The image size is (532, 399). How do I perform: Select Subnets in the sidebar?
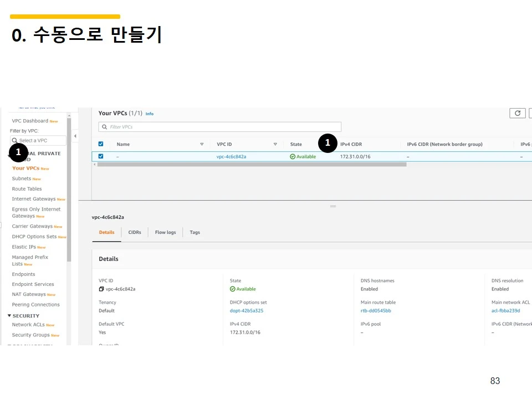coord(21,178)
